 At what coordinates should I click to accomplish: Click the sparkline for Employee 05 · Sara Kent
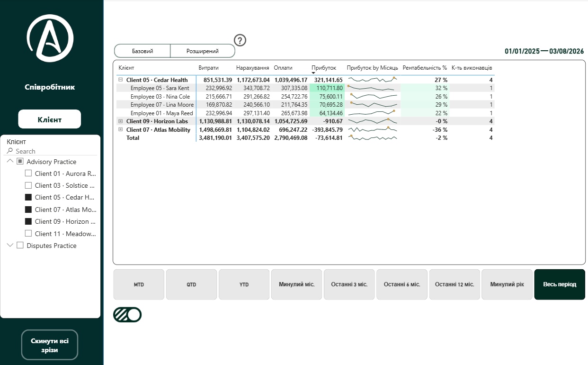click(373, 88)
